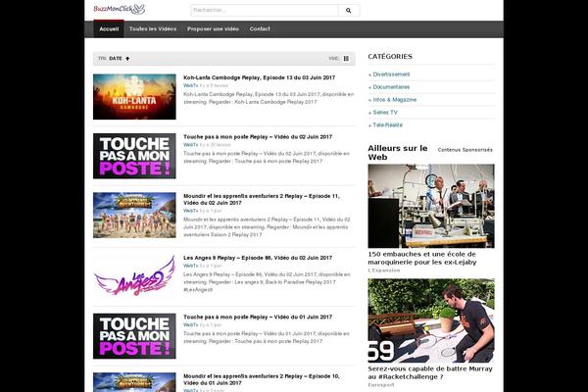Open Toutes les Vidéos menu item

[153, 28]
